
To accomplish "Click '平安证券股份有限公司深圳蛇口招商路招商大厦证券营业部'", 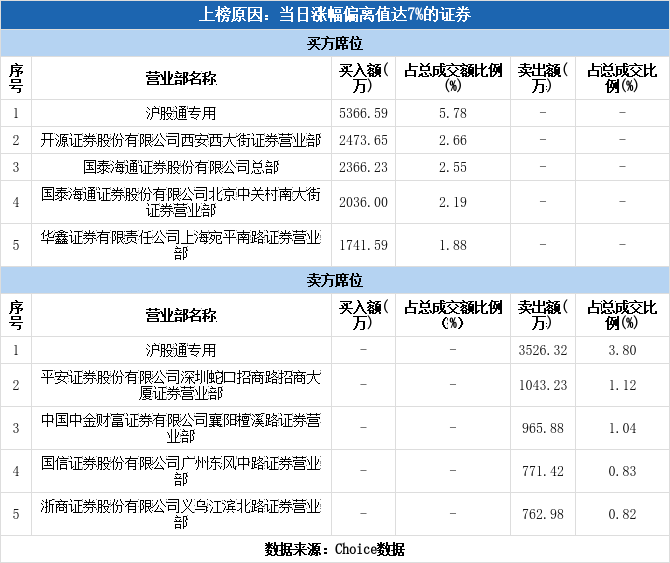I will (x=181, y=385).
